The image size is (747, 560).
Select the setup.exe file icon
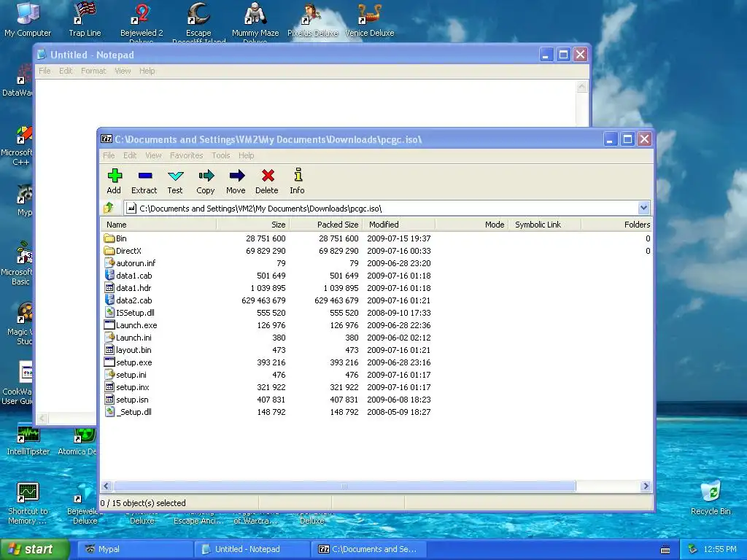pyautogui.click(x=109, y=362)
